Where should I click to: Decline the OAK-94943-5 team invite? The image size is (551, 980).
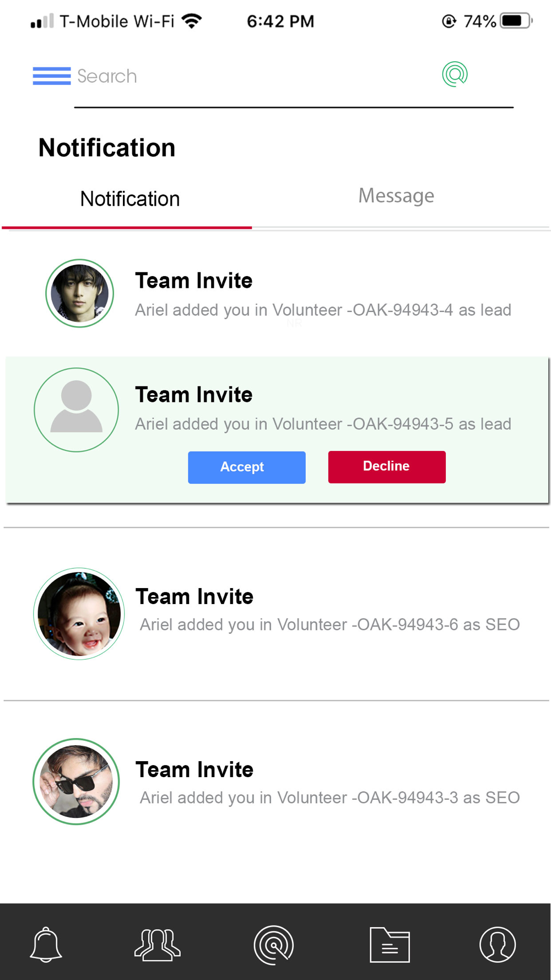[x=387, y=466]
